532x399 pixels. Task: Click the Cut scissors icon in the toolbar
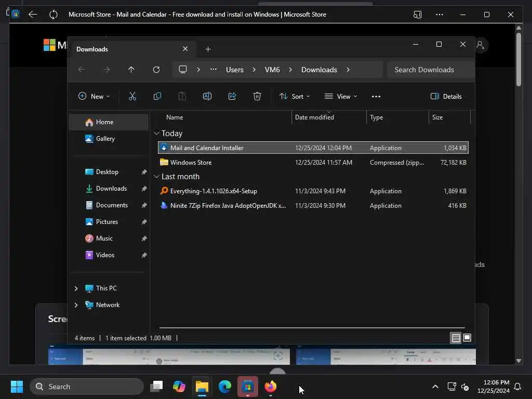click(x=132, y=96)
